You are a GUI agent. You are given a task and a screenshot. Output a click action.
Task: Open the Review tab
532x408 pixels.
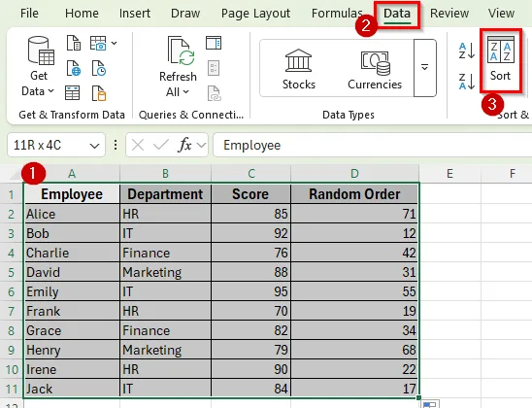tap(449, 14)
